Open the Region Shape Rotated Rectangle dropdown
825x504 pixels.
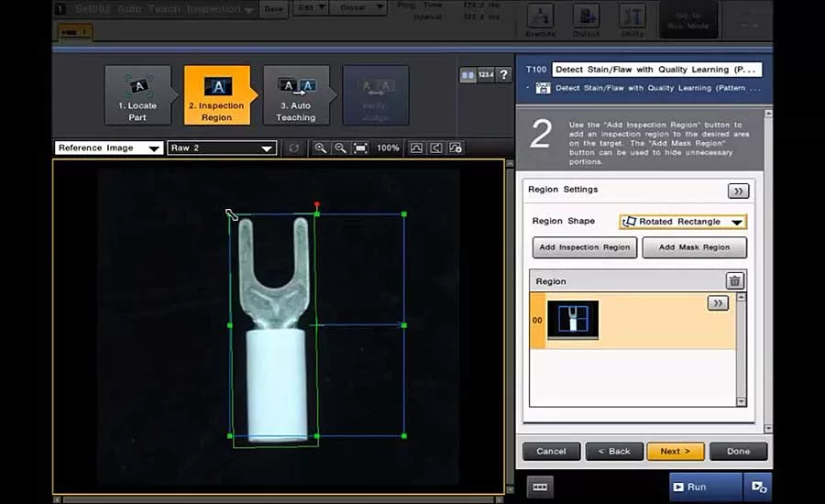point(683,222)
